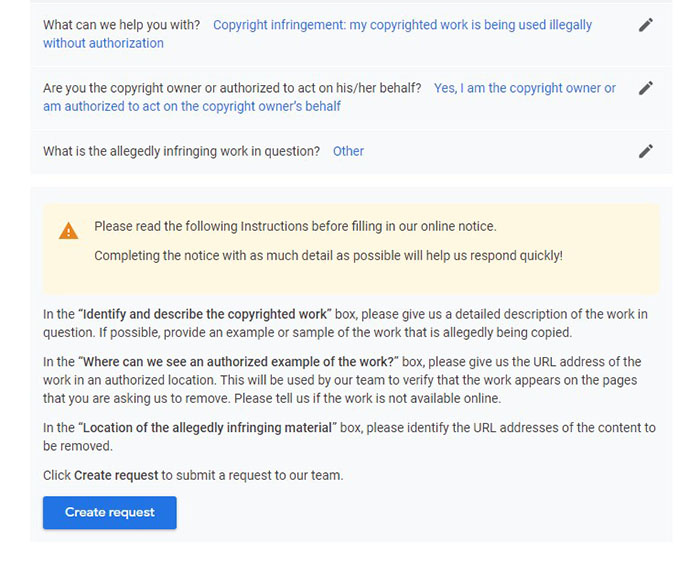700x575 pixels.
Task: Select 'What is the allegedly infringing work' question
Action: (x=181, y=151)
